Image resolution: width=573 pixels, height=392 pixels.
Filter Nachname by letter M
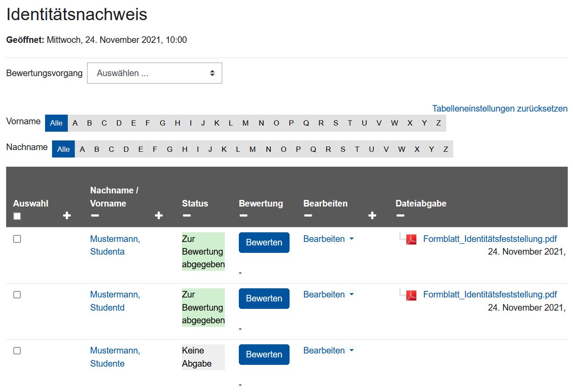(252, 149)
